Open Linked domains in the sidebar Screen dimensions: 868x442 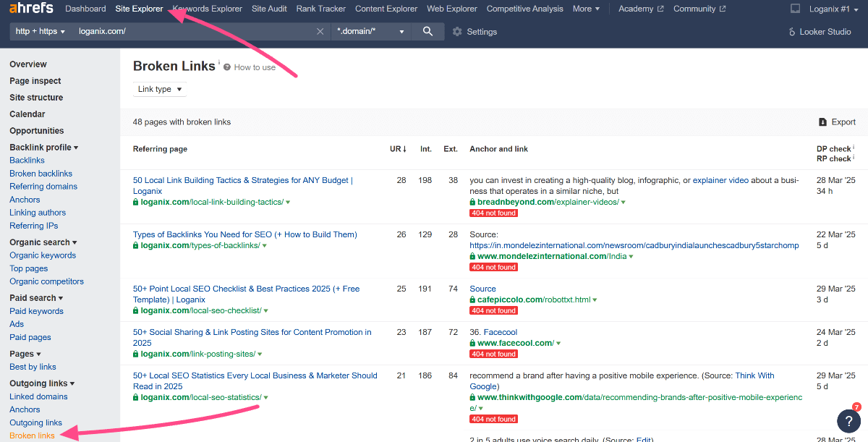point(38,396)
